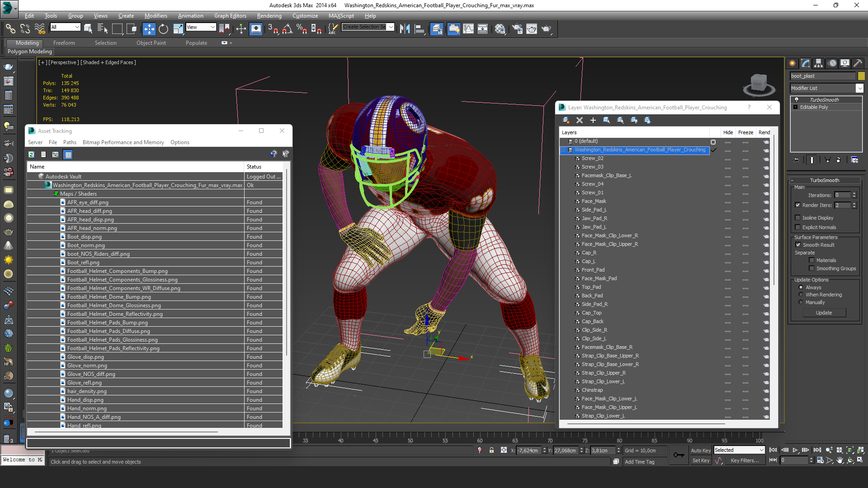Refresh the Asset Tracking list

31,155
